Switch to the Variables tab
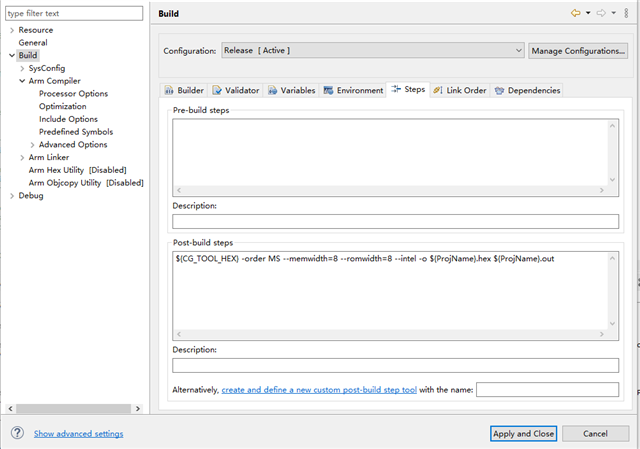This screenshot has width=640, height=449. pyautogui.click(x=291, y=90)
